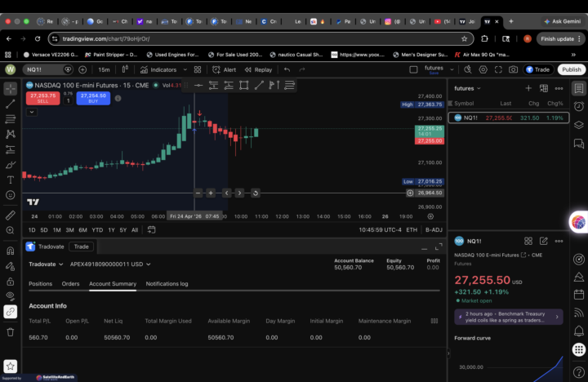Click the trash remove-objects icon

tap(11, 332)
